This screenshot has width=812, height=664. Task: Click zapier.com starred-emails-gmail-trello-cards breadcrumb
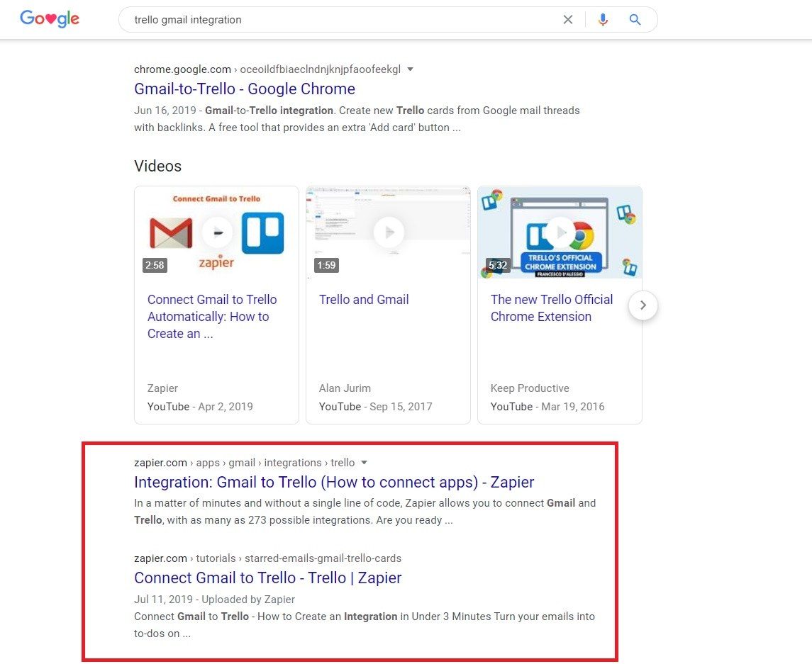click(268, 558)
